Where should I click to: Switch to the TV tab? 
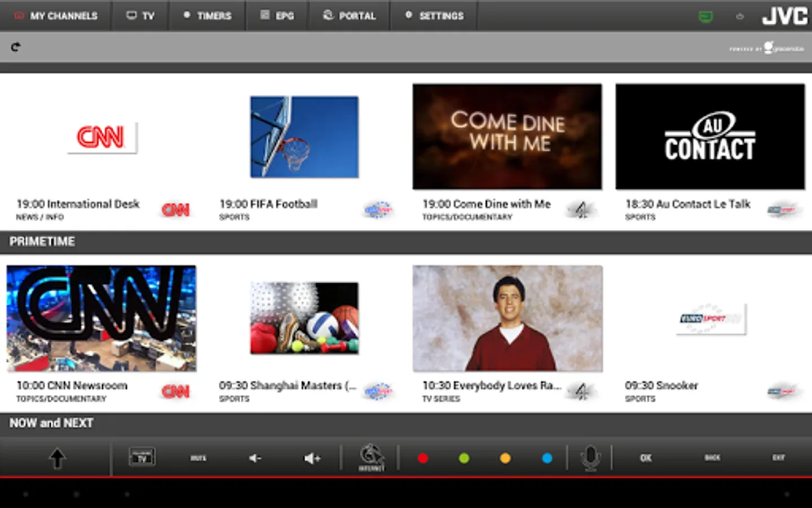click(140, 16)
